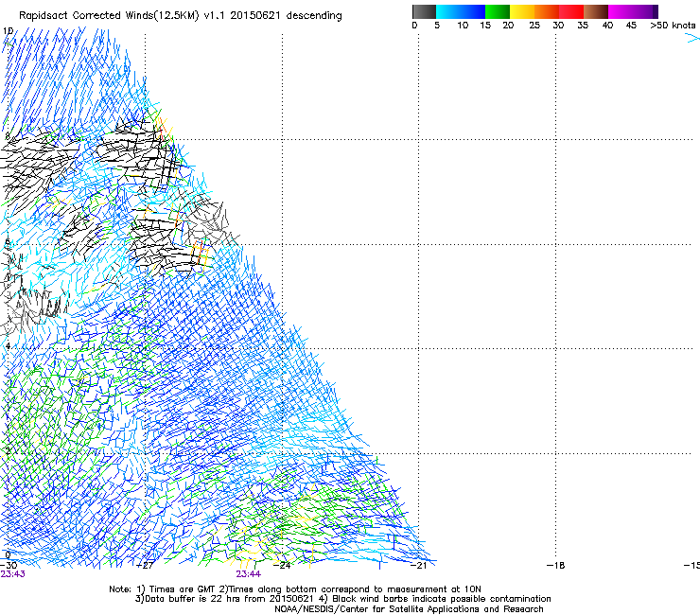Click the purple time label '23:43'
The width and height of the screenshot is (700, 615).
click(x=12, y=574)
